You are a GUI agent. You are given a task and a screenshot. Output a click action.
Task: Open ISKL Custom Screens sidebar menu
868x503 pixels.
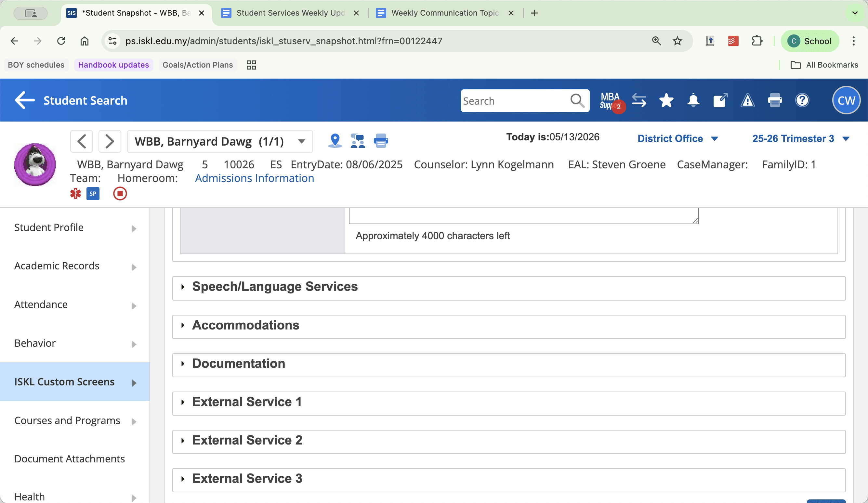pyautogui.click(x=75, y=381)
